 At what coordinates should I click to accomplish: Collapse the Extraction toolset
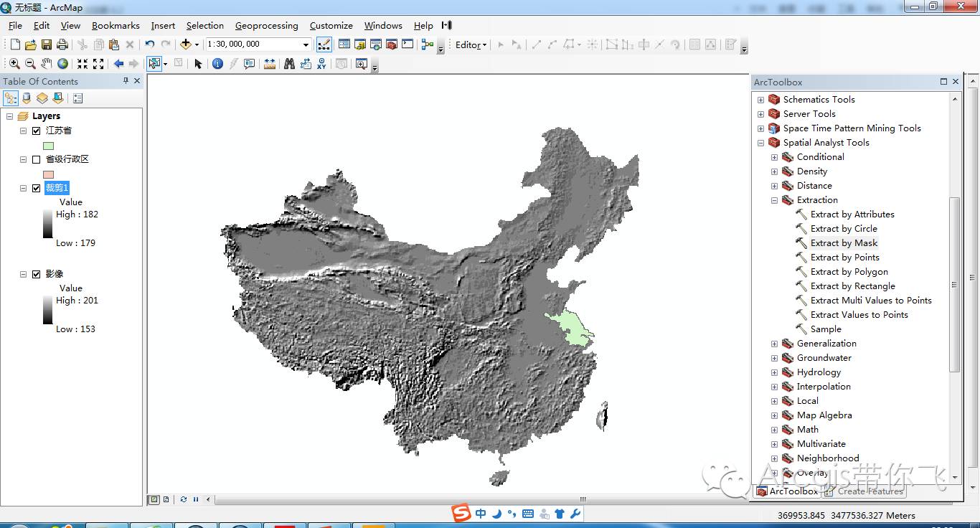click(x=774, y=200)
